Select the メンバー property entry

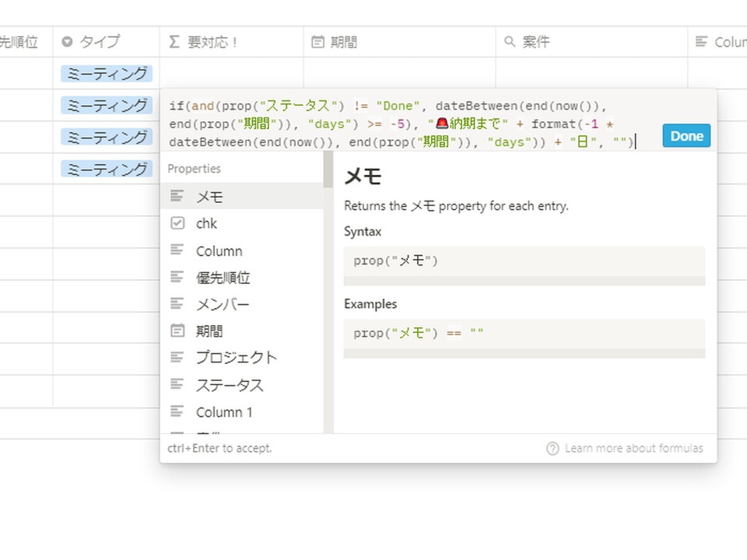(242, 304)
